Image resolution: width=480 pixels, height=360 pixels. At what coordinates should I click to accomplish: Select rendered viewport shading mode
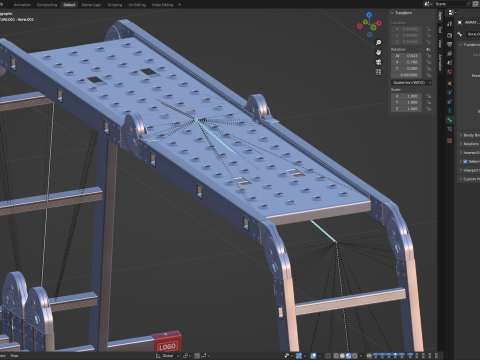coord(355,356)
